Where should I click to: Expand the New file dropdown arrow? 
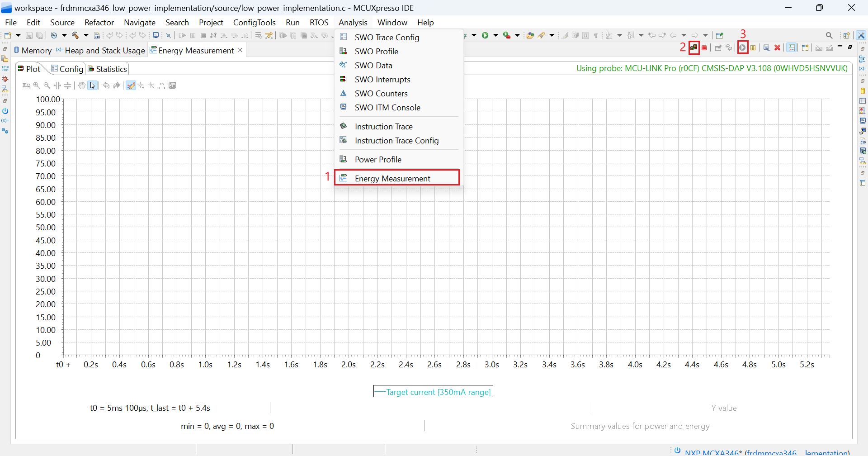pos(18,35)
